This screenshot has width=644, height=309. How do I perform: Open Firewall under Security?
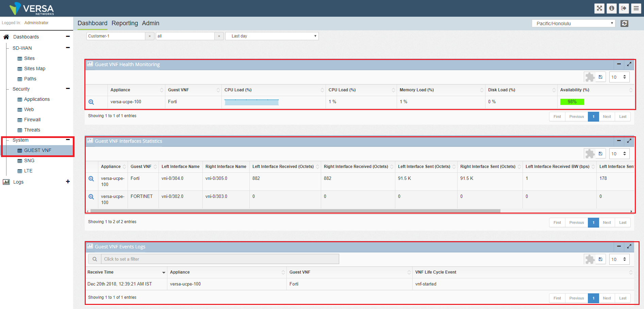(x=32, y=120)
